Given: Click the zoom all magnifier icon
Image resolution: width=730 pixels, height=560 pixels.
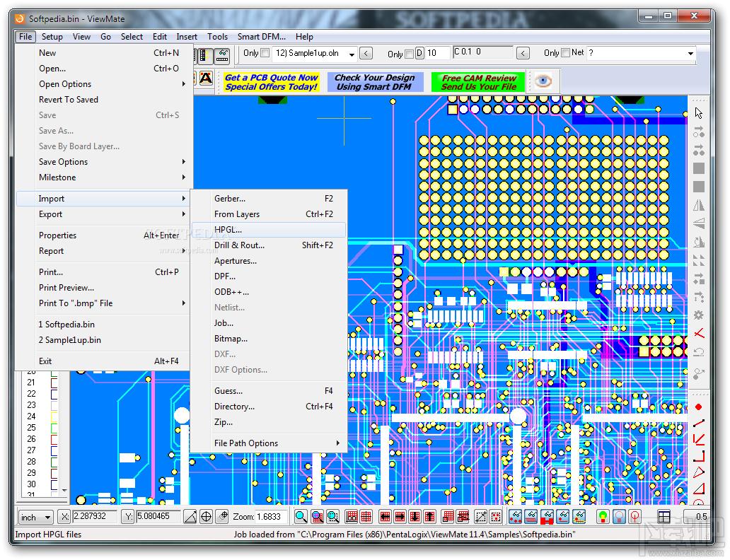Looking at the screenshot, I should coord(333,516).
